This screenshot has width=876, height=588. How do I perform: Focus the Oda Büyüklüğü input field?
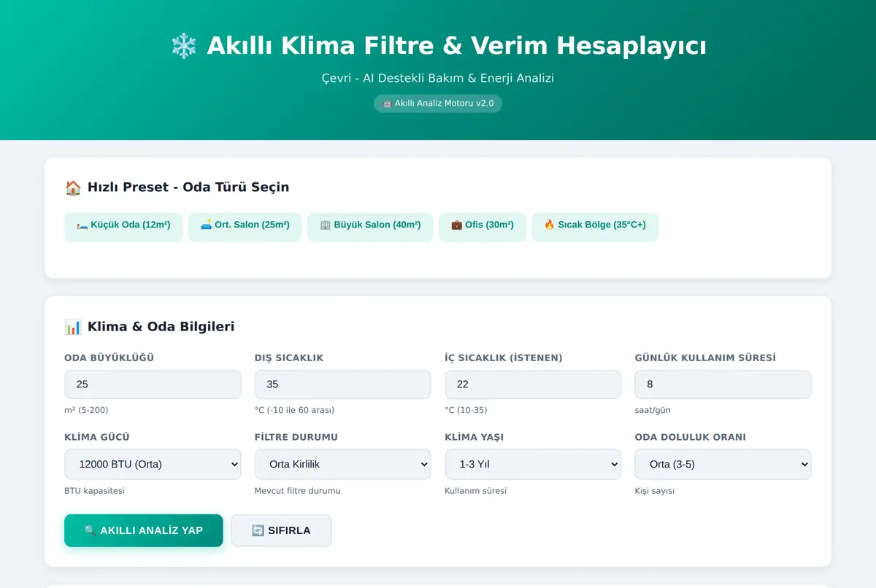153,384
